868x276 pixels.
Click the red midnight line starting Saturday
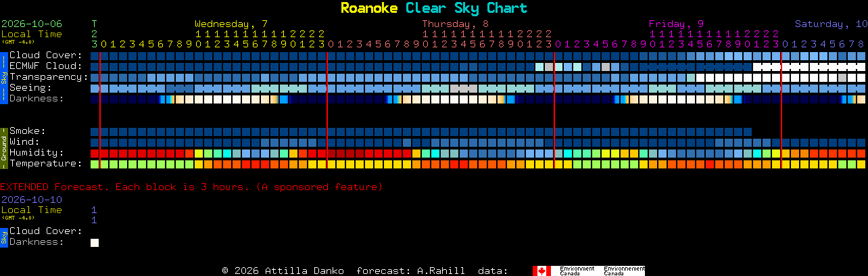point(781,110)
